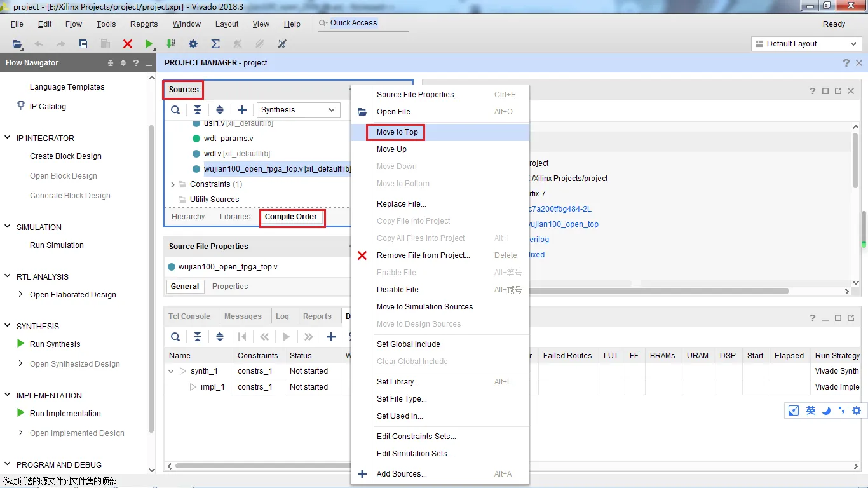The image size is (868, 488).
Task: Click the plus icon in Sources toolbar
Action: (x=242, y=110)
